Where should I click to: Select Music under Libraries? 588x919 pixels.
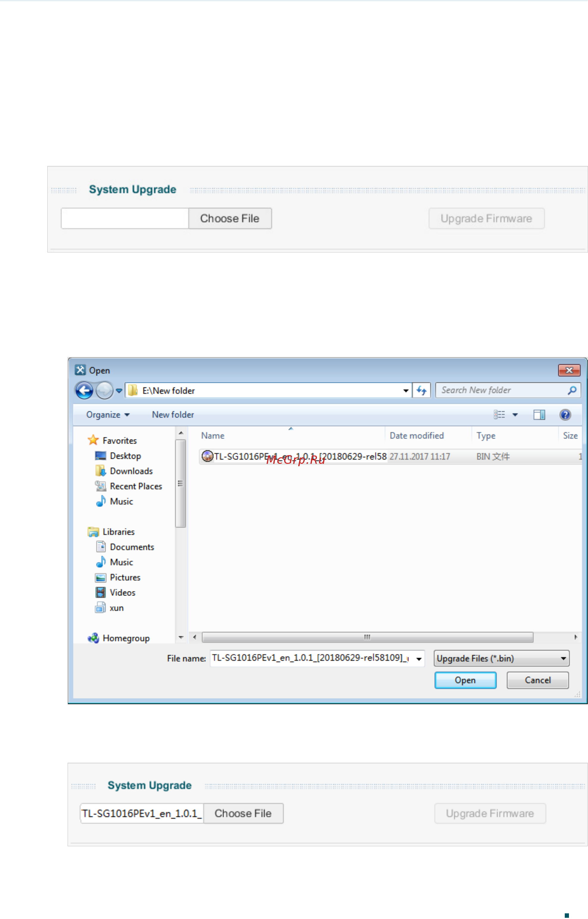pos(114,562)
